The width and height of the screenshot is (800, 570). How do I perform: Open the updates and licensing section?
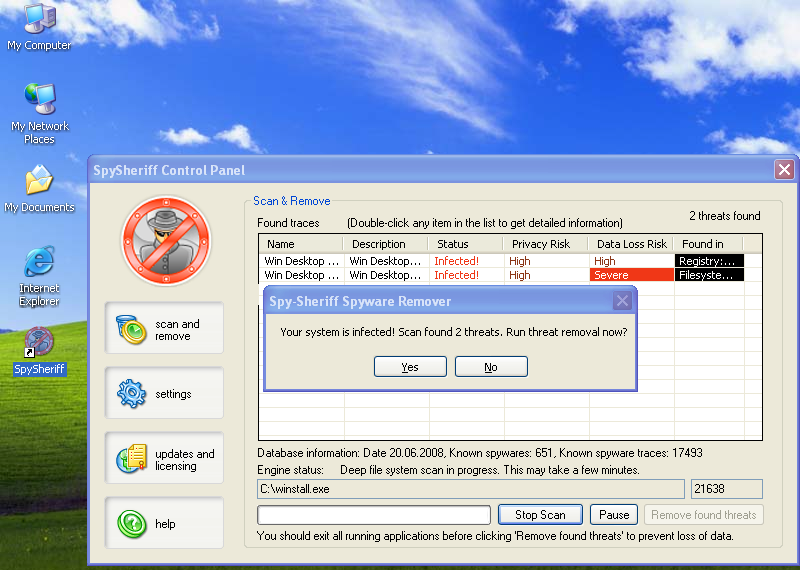(164, 459)
